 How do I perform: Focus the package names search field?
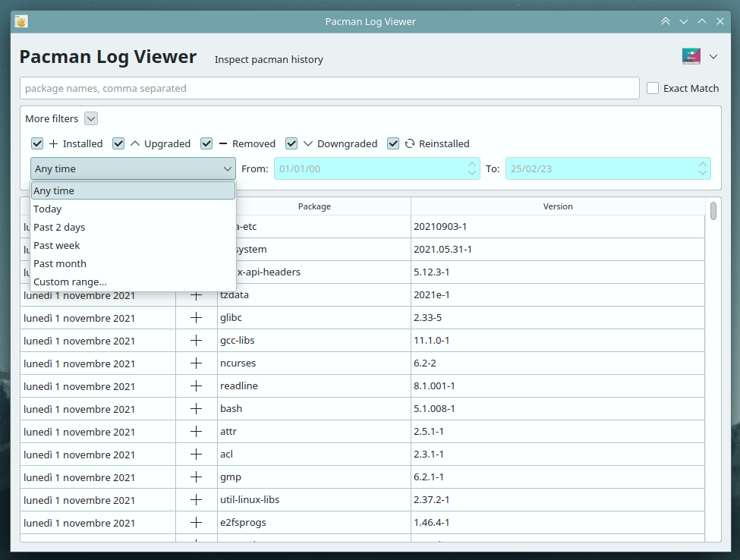click(329, 88)
